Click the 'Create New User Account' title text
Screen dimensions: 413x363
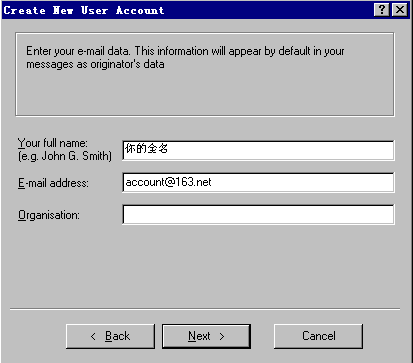(84, 10)
